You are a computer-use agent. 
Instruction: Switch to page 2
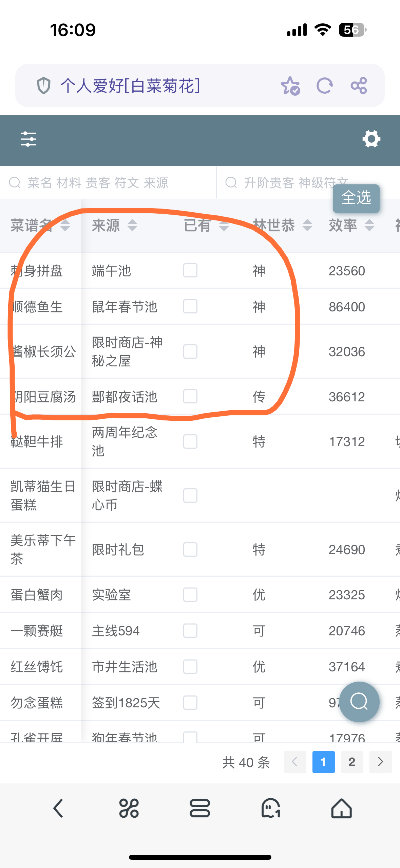352,762
